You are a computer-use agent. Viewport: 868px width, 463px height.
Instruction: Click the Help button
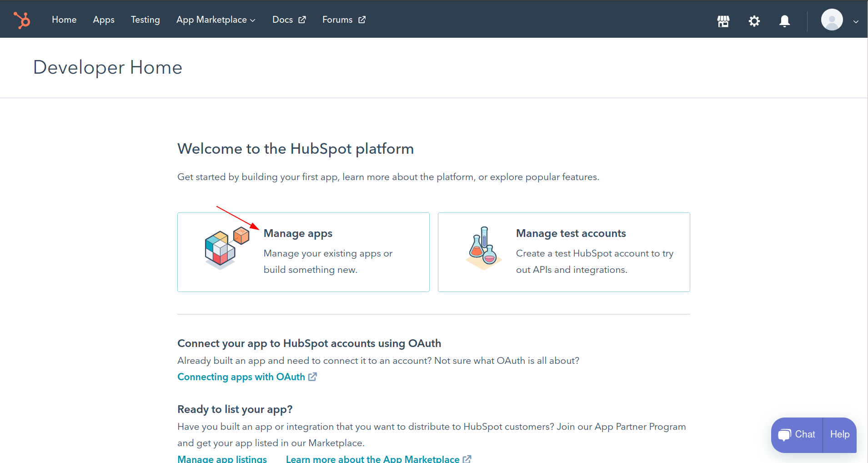(839, 434)
